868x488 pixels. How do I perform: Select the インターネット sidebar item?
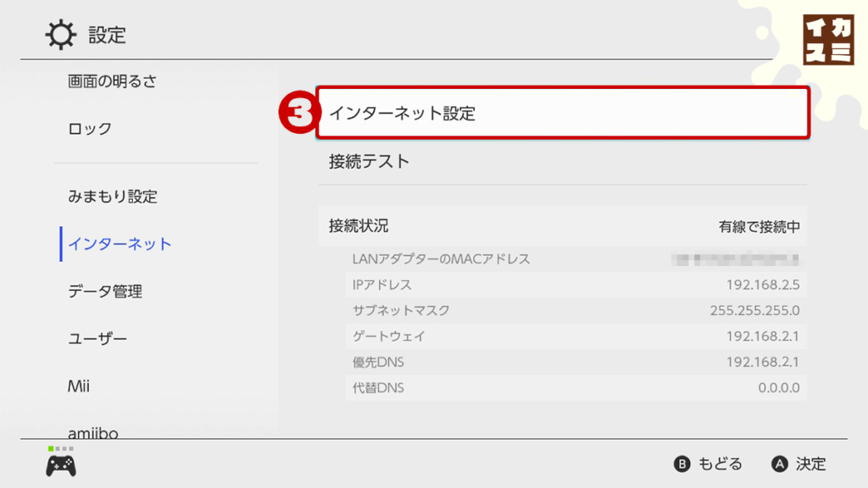click(x=120, y=244)
